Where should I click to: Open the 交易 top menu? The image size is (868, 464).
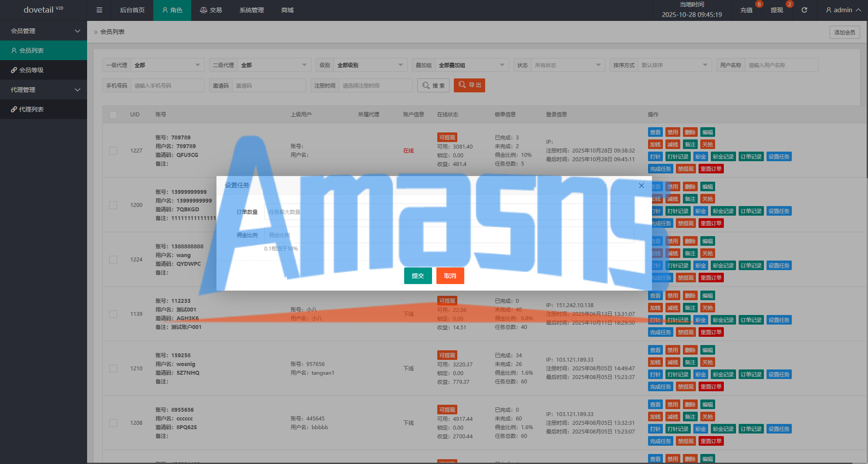click(211, 10)
